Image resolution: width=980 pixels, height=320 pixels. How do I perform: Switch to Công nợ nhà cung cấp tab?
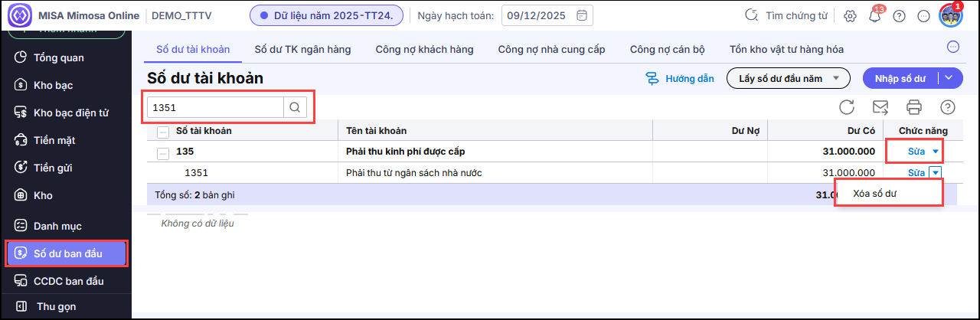click(x=551, y=49)
